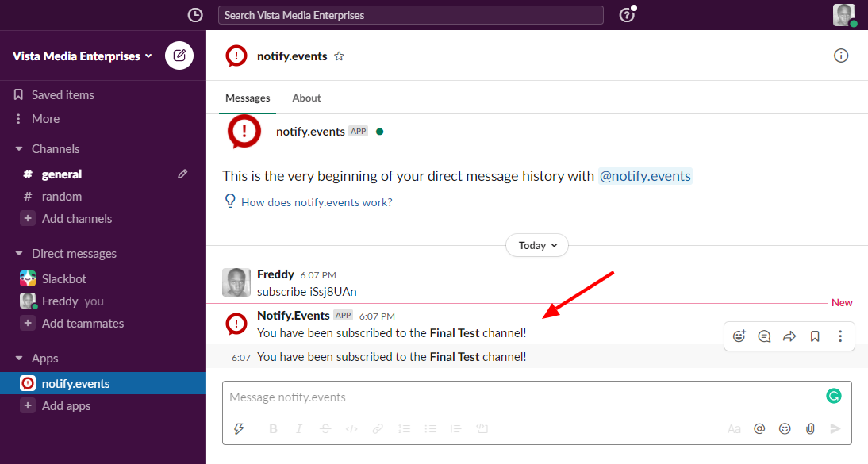Screen dimensions: 868x464
Task: Collapse the Channels section
Action: [x=19, y=149]
